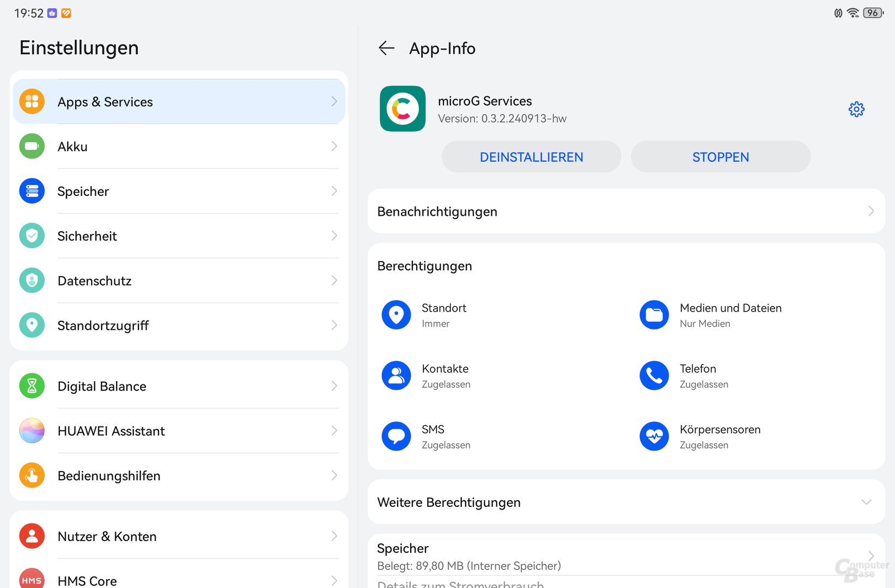
Task: Open Medien und Dateien folder icon
Action: 654,315
